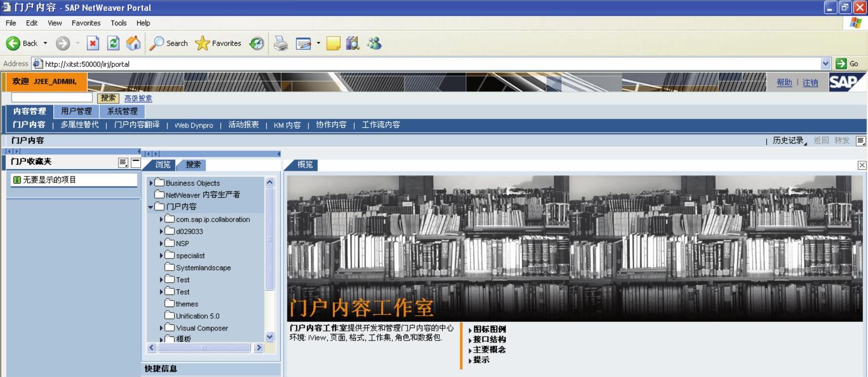The width and height of the screenshot is (868, 377).
Task: Open the Edit menu
Action: tap(32, 23)
